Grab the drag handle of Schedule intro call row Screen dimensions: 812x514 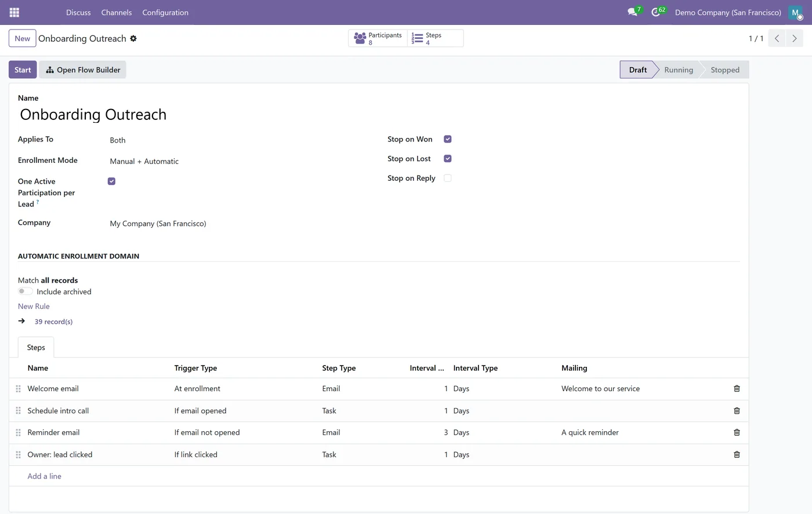pyautogui.click(x=18, y=411)
